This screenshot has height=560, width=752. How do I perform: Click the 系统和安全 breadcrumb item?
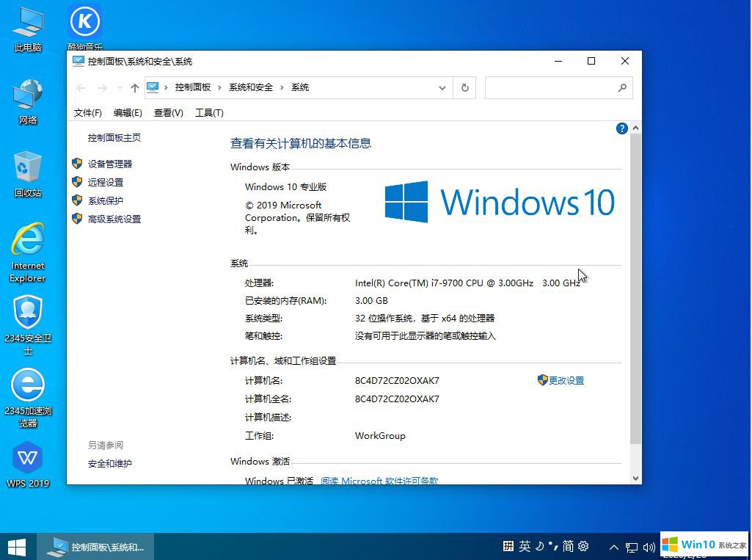[251, 87]
